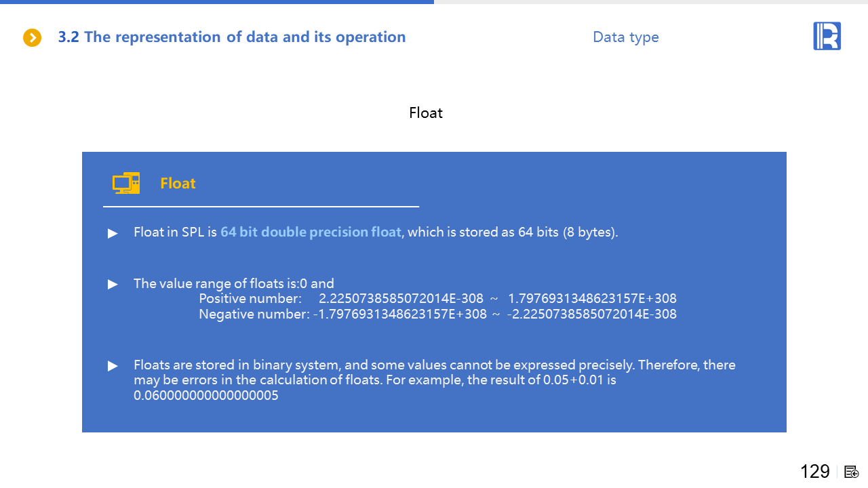Screen dimensions: 868x488
Task: Click the 'Floats are stored in binary system' paragraph
Action: click(434, 372)
